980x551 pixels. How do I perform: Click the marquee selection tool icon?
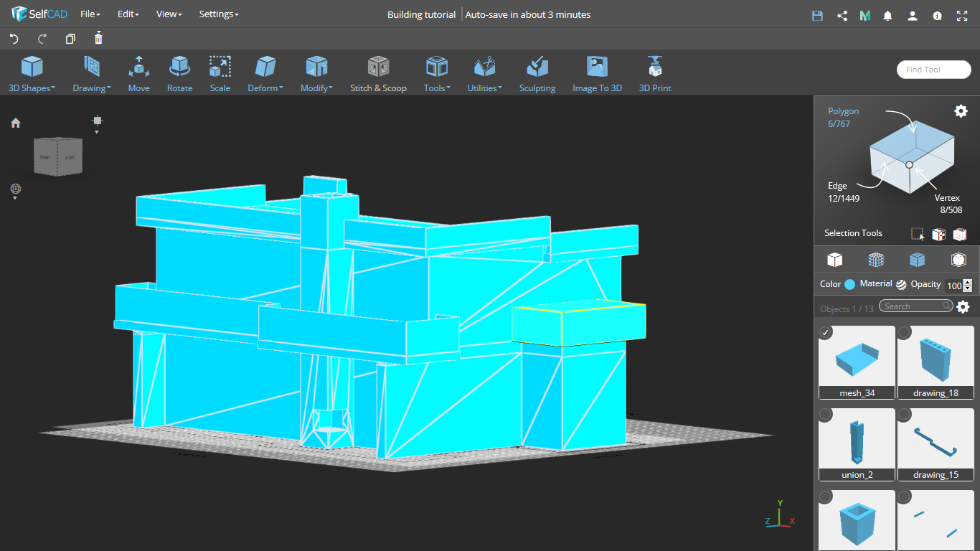(918, 234)
